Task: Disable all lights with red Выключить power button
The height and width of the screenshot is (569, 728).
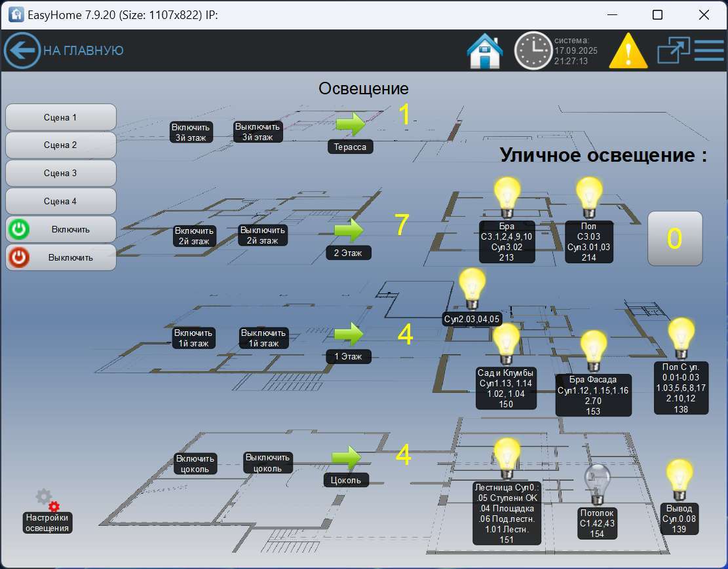Action: 60,257
